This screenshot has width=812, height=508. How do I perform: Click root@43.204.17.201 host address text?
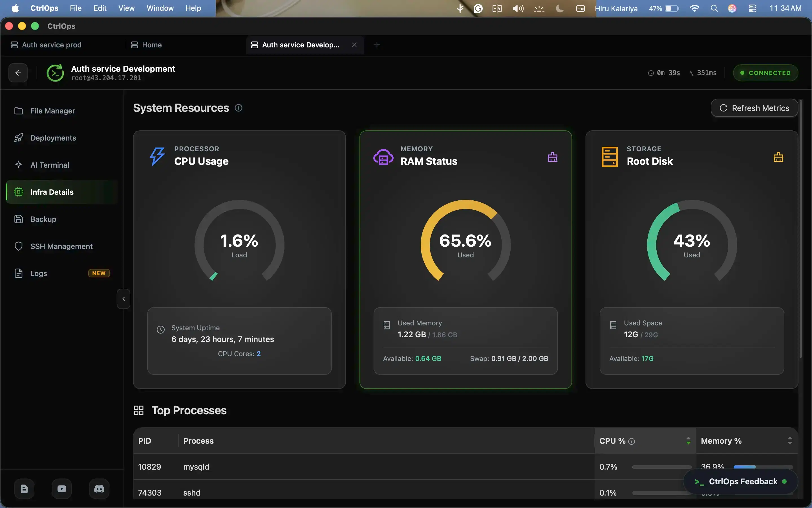[106, 78]
